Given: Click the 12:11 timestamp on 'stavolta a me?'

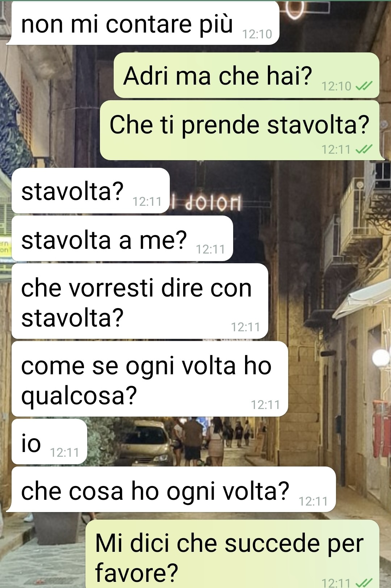Looking at the screenshot, I should [x=210, y=250].
